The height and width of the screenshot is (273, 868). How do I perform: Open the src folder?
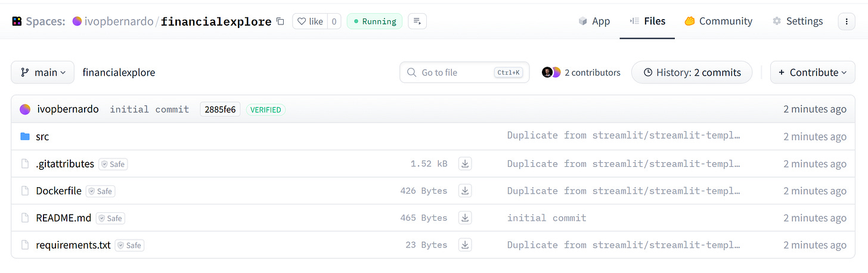pyautogui.click(x=42, y=136)
